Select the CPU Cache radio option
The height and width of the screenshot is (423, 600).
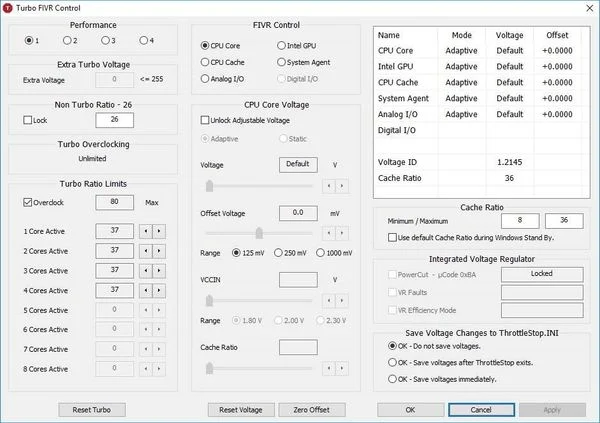click(206, 61)
